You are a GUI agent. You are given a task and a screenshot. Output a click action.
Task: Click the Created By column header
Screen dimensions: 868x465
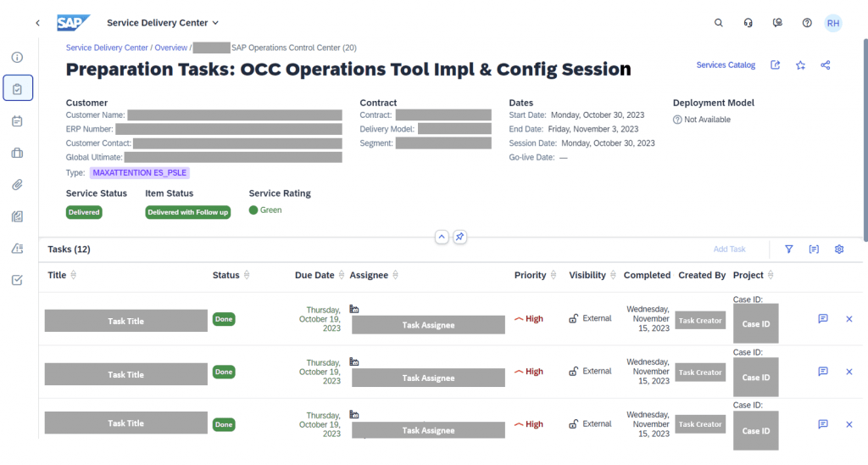[x=702, y=275]
